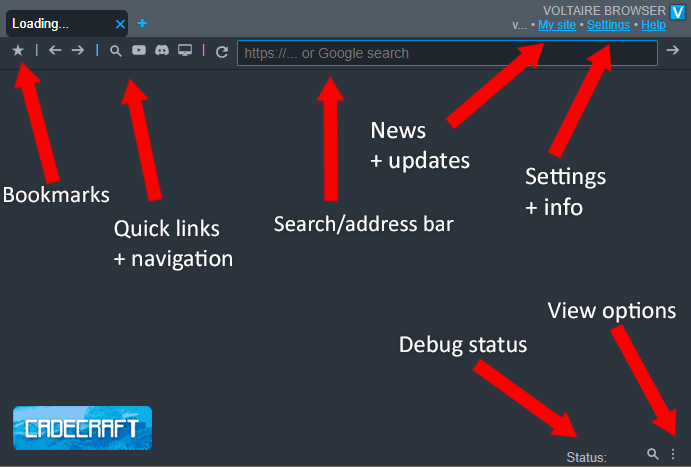The height and width of the screenshot is (467, 691).
Task: Add a new tab with the plus button
Action: 142,23
